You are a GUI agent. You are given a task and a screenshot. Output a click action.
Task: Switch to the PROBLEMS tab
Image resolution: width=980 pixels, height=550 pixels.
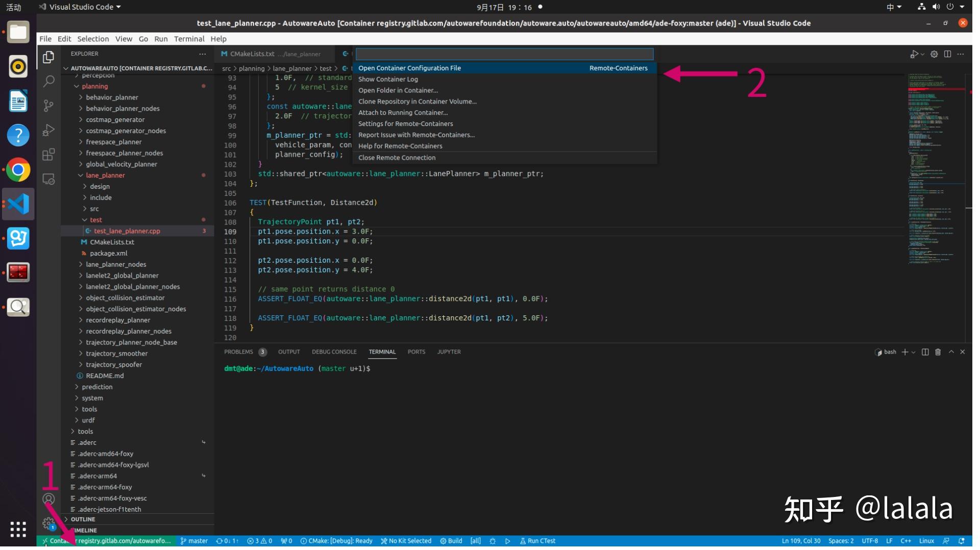pyautogui.click(x=240, y=355)
